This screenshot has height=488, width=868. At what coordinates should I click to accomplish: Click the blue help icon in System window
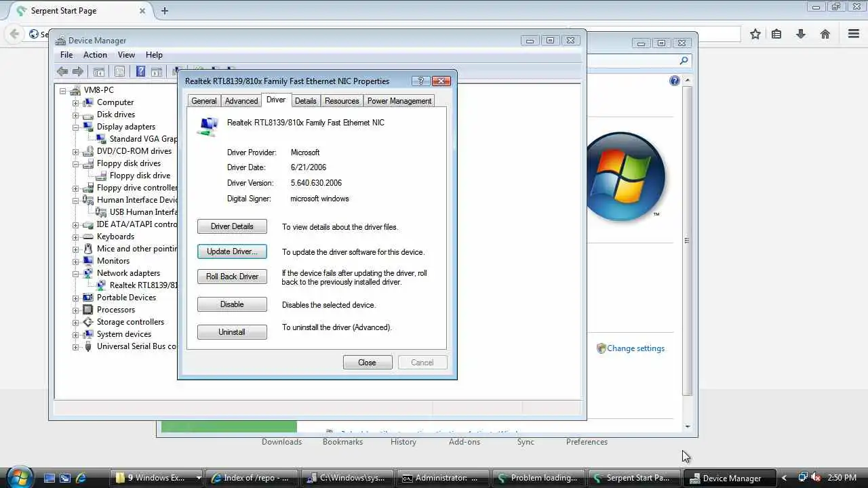(x=674, y=81)
